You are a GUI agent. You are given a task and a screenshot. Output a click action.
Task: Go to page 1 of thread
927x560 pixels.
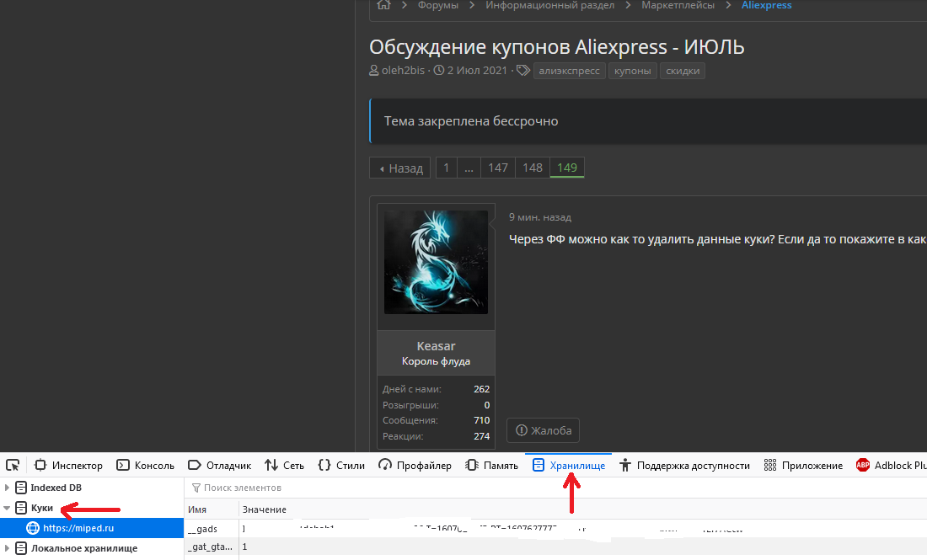[x=447, y=168]
